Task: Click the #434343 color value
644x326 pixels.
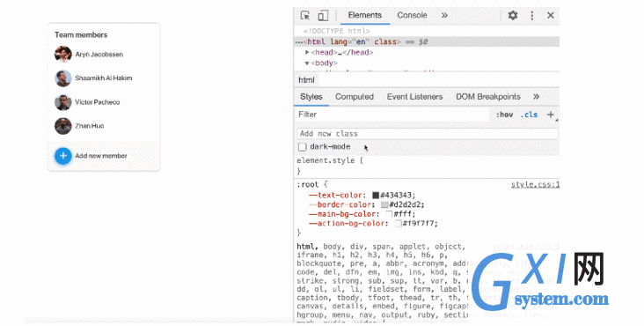Action: click(396, 196)
